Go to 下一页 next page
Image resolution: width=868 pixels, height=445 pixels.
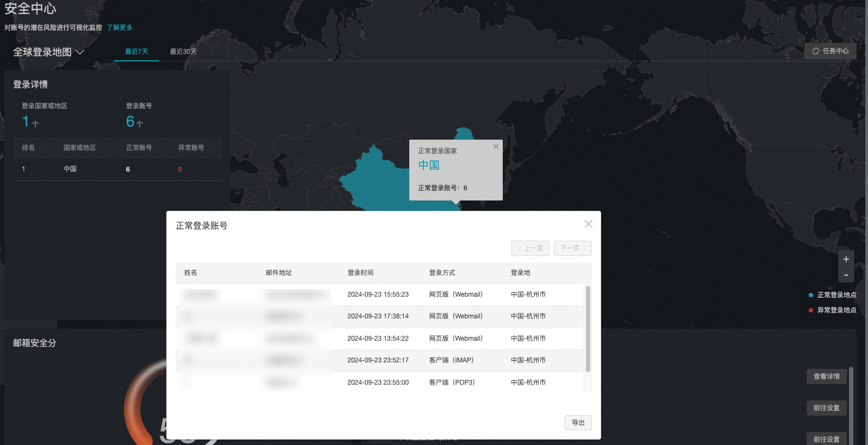pos(572,248)
